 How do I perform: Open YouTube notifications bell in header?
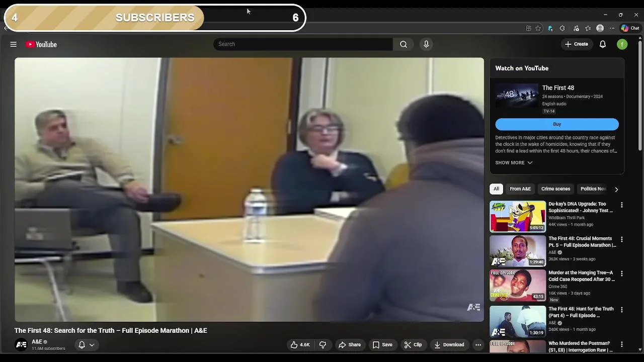click(x=603, y=44)
